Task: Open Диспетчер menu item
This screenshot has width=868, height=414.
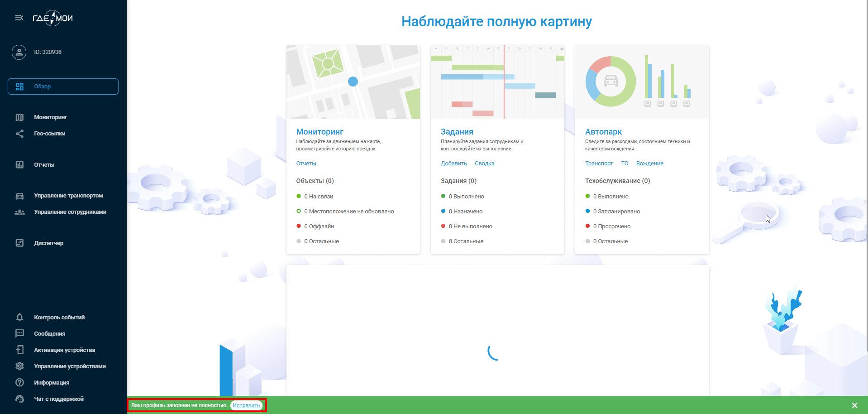Action: 48,243
